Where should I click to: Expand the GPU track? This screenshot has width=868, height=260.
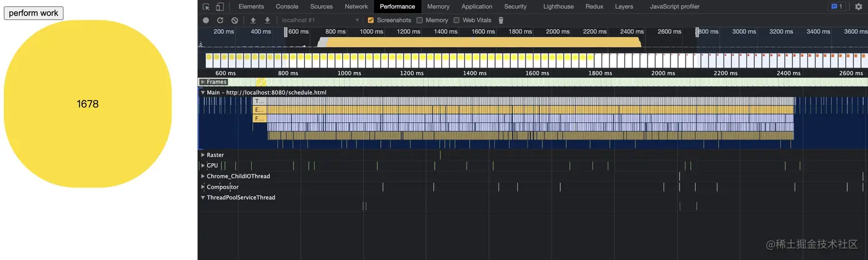[x=203, y=165]
